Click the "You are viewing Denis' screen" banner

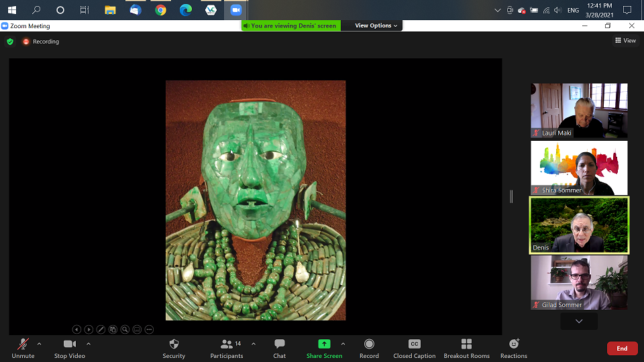(290, 25)
